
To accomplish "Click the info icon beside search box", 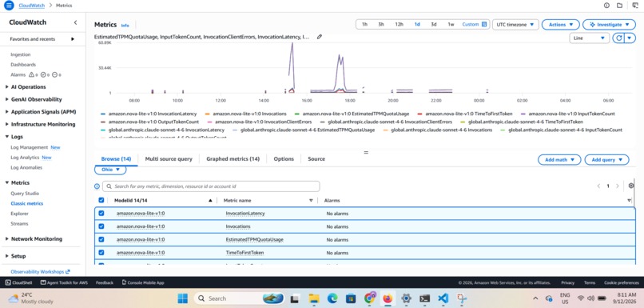I will (97, 186).
